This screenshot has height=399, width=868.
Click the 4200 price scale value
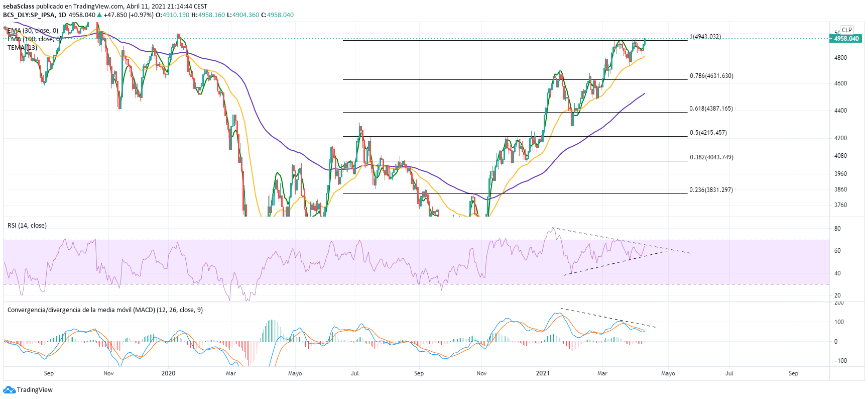coord(840,138)
